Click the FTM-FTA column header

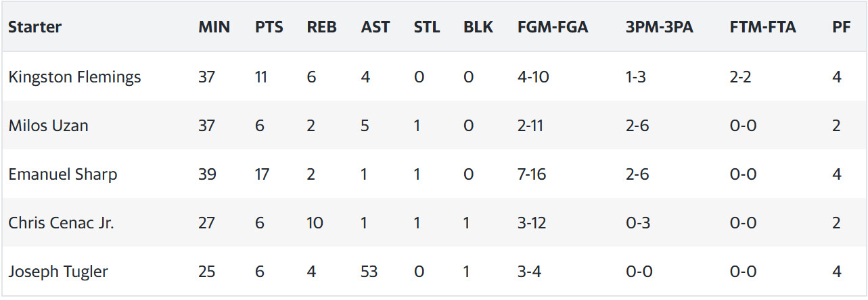tap(762, 27)
